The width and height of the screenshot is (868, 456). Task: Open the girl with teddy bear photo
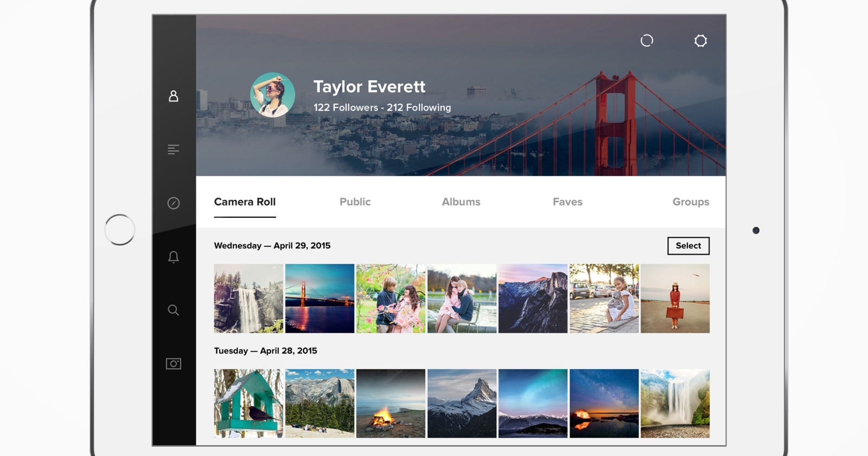point(604,299)
